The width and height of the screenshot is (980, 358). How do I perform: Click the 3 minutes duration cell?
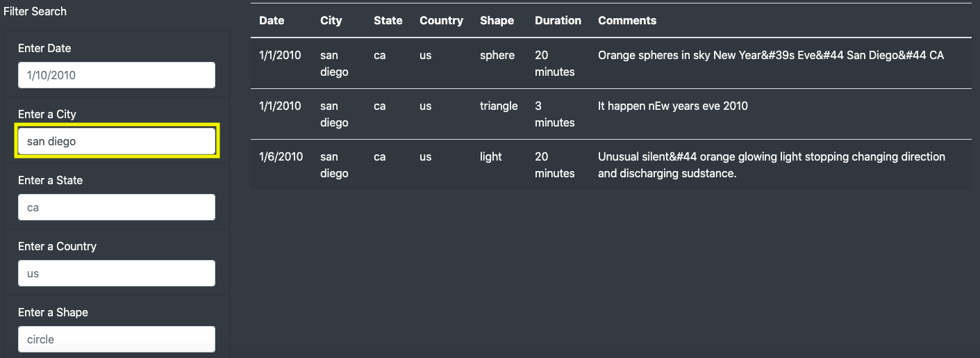pyautogui.click(x=554, y=114)
